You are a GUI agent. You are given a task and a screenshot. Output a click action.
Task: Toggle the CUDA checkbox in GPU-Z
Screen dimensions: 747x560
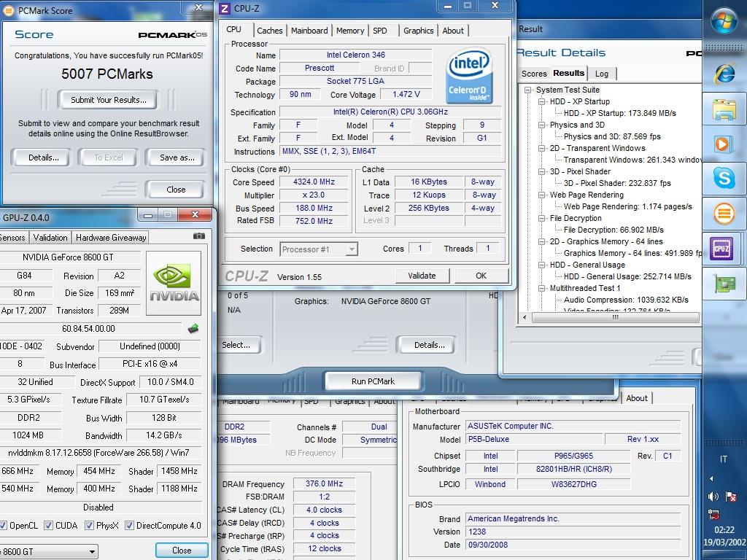coord(48,525)
